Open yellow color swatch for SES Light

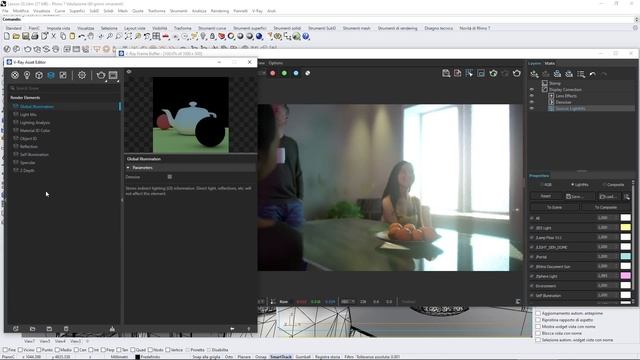(625, 227)
